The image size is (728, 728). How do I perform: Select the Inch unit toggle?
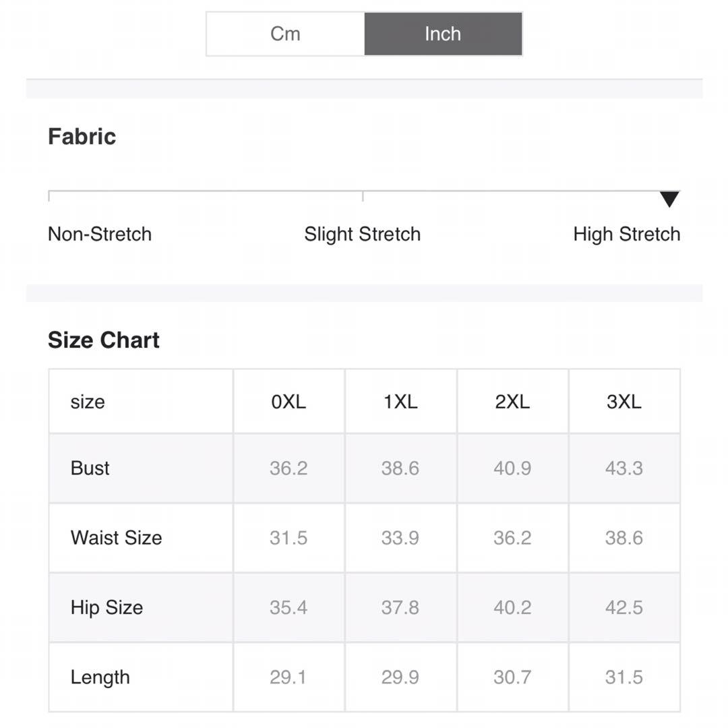click(x=443, y=34)
